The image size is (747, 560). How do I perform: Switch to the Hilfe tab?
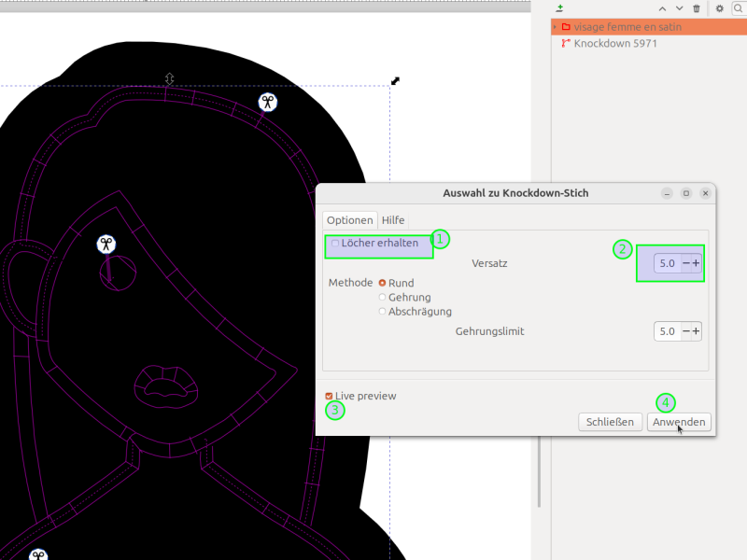pos(393,220)
